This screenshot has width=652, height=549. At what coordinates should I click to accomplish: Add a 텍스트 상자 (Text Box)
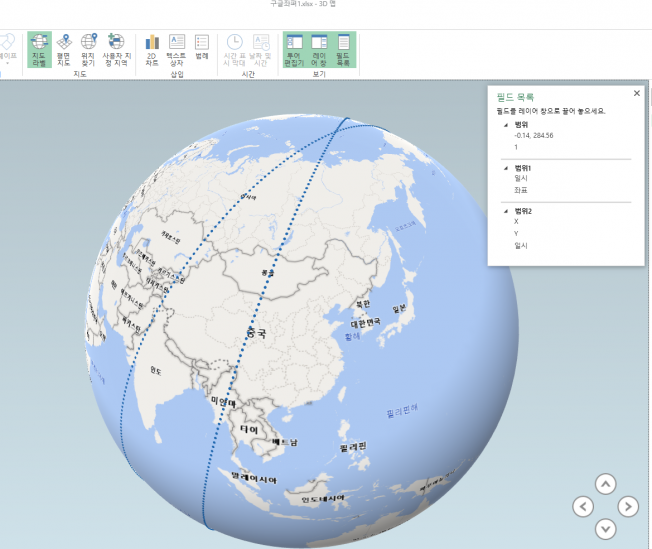(x=177, y=49)
